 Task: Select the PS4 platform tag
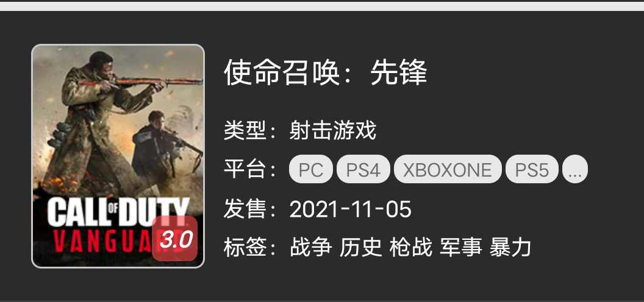(x=363, y=169)
